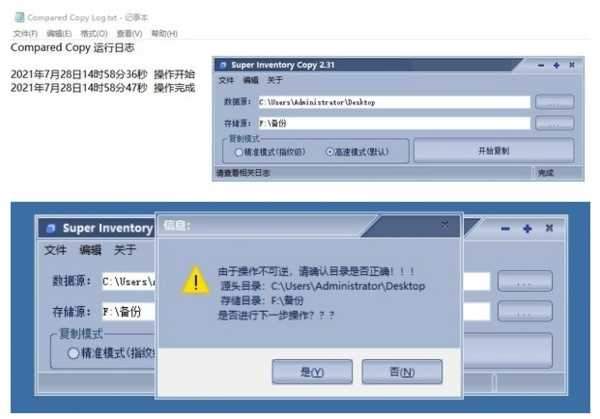Click the 数据源 path field in upper window
Screen dimensions: 600x419
[x=394, y=102]
